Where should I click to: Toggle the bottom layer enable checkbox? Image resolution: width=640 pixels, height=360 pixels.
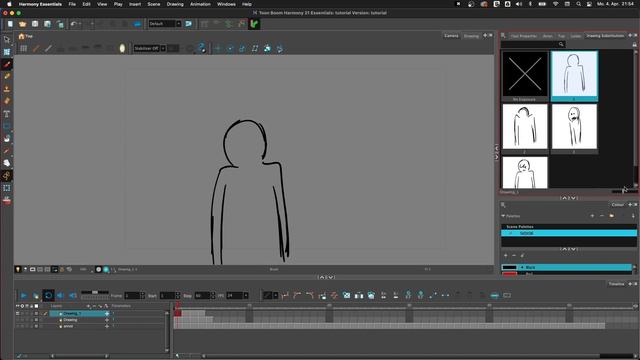click(x=36, y=327)
